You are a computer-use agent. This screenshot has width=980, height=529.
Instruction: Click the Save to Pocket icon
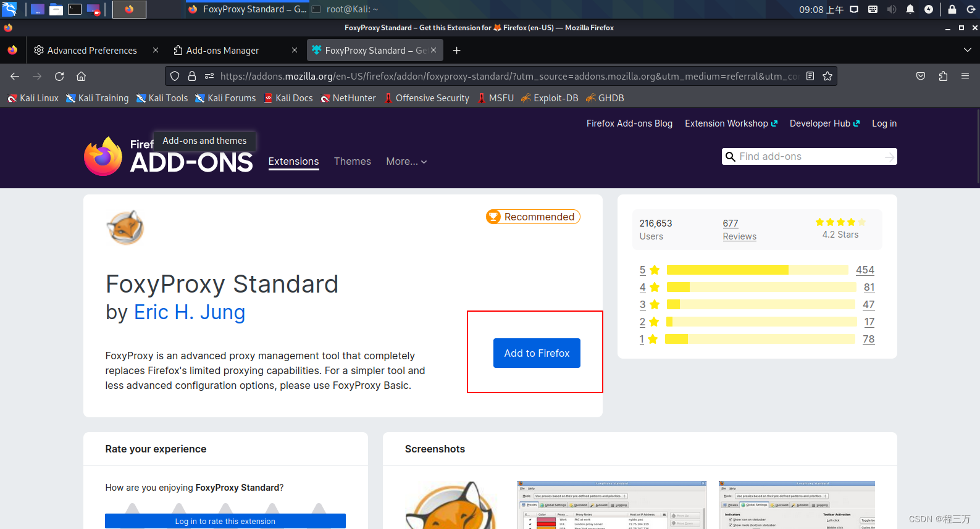point(921,76)
